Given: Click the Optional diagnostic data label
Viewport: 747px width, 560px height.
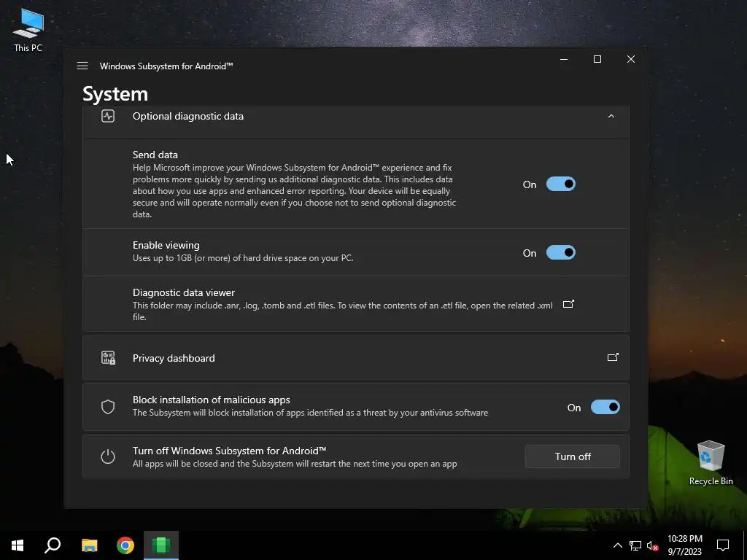Looking at the screenshot, I should [x=187, y=116].
